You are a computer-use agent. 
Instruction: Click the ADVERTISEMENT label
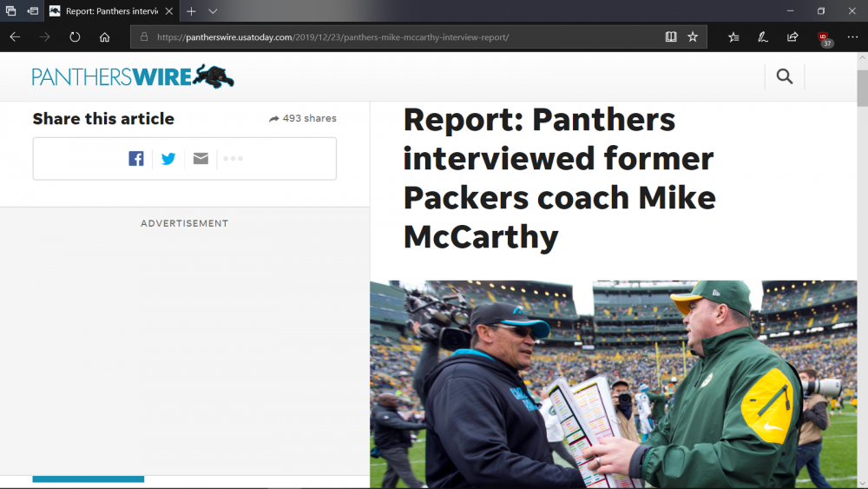tap(184, 223)
